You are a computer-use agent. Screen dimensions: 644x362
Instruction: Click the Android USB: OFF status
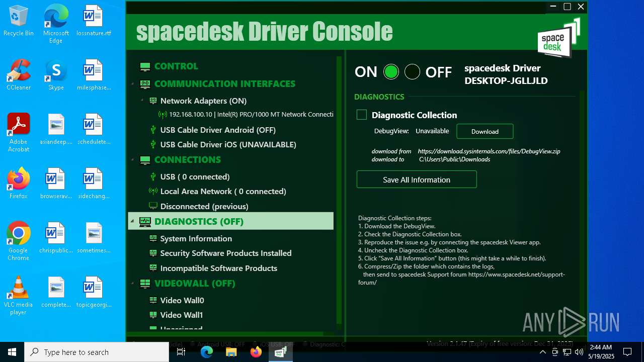(x=220, y=344)
